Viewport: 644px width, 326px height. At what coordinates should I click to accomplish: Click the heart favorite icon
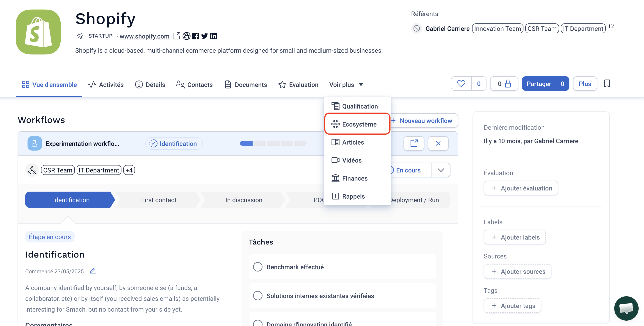point(461,84)
